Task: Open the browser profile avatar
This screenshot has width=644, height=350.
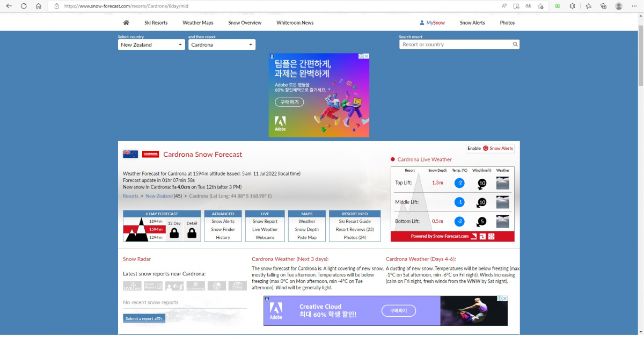Action: point(619,6)
